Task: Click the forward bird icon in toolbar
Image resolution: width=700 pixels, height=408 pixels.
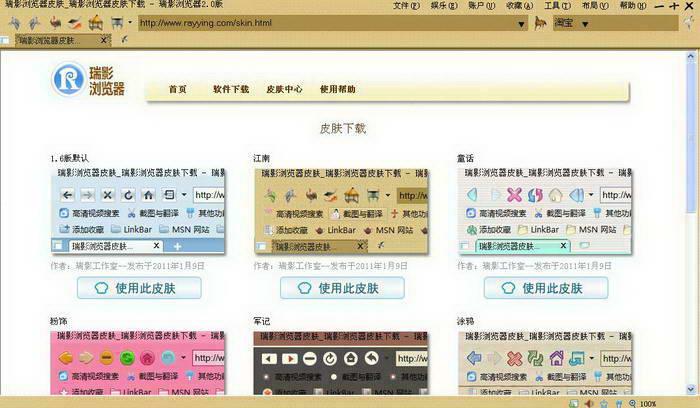Action: click(34, 23)
